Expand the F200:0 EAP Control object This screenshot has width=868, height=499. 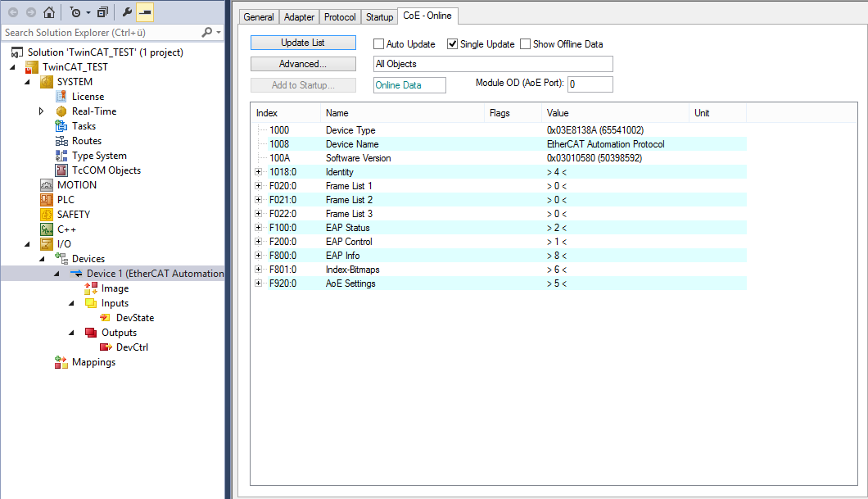tap(258, 242)
